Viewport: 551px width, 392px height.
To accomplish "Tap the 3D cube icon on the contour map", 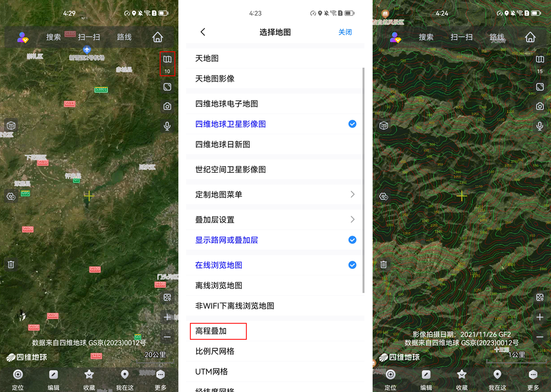I will click(384, 125).
